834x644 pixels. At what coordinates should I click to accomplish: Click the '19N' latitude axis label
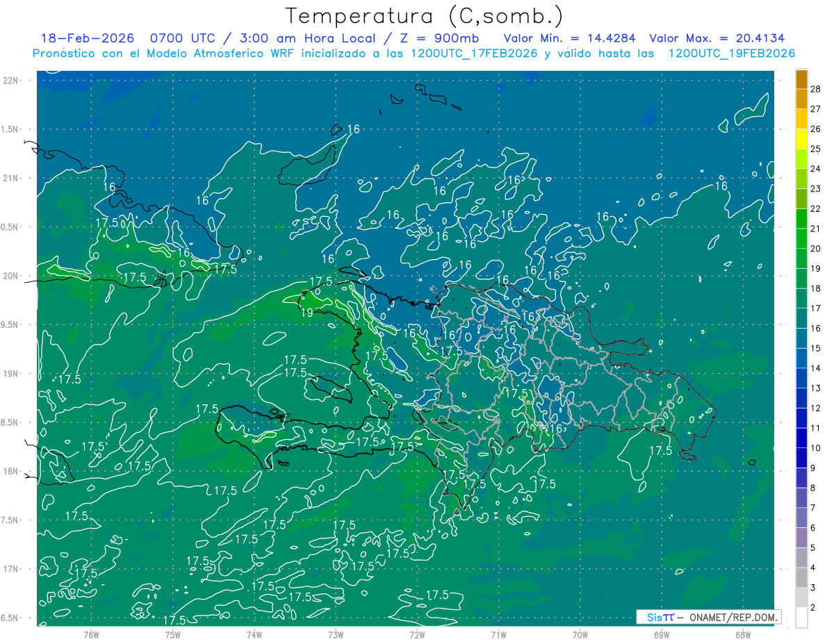tap(11, 374)
